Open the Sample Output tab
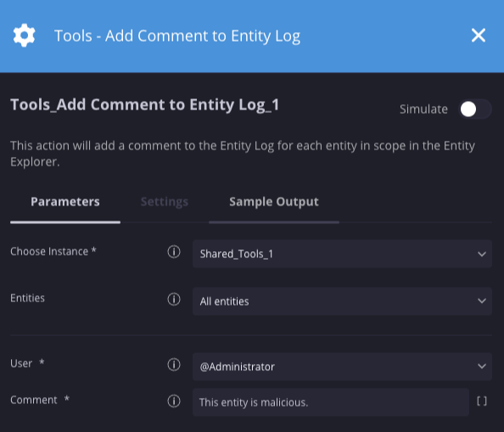Viewport: 504px width, 432px height. [x=274, y=202]
